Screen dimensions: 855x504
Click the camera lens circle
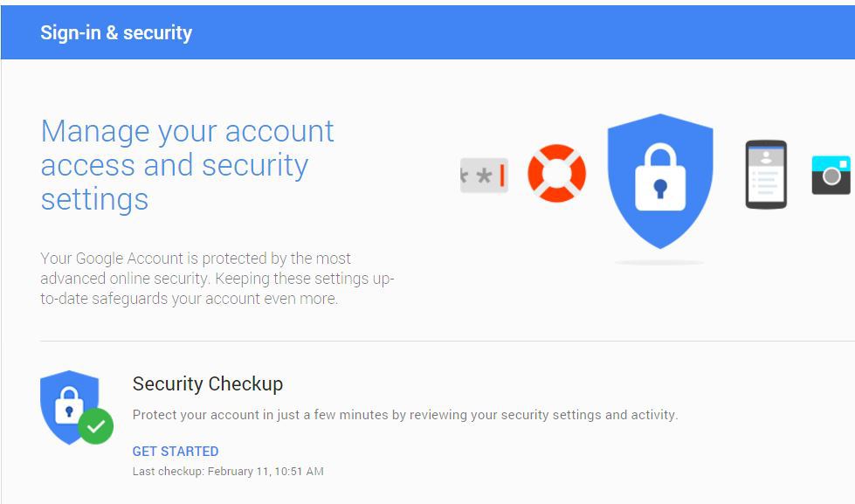point(831,176)
